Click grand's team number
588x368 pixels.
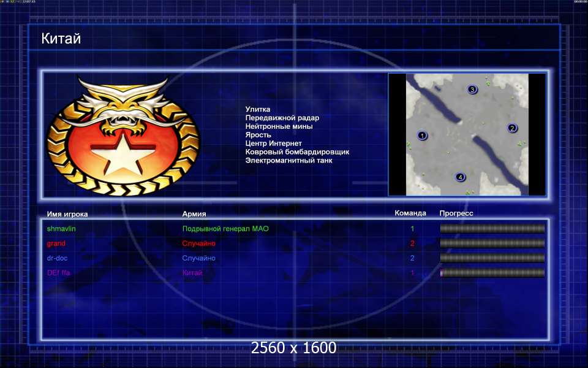pyautogui.click(x=412, y=243)
